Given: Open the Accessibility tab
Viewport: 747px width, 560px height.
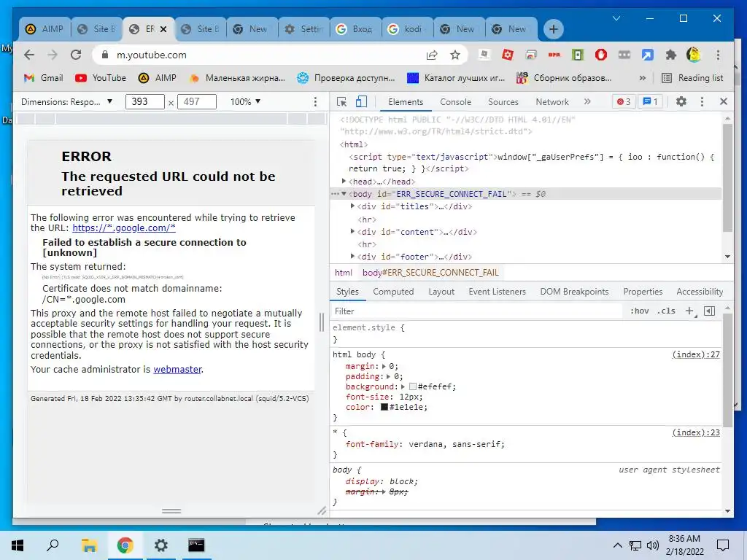Looking at the screenshot, I should click(700, 292).
